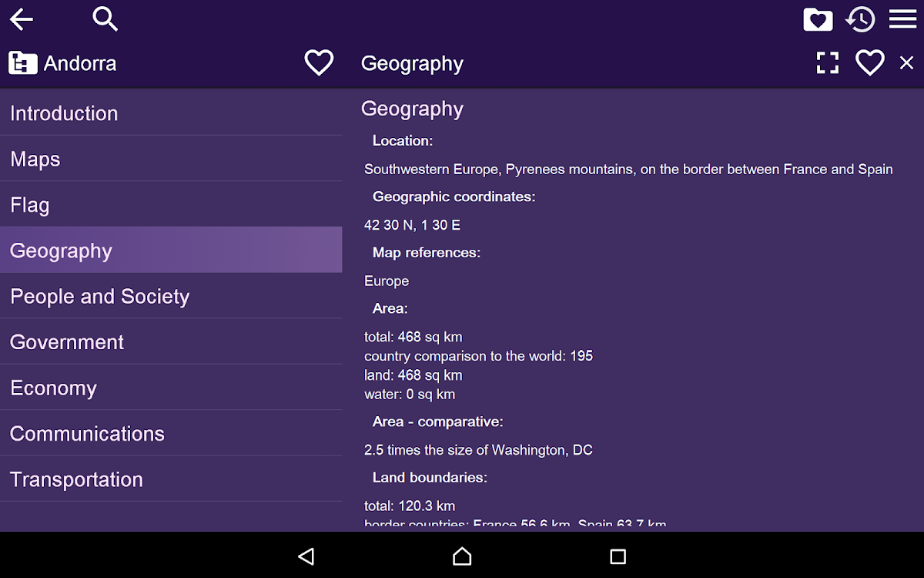Expand Geography panel to fullscreen

(828, 63)
